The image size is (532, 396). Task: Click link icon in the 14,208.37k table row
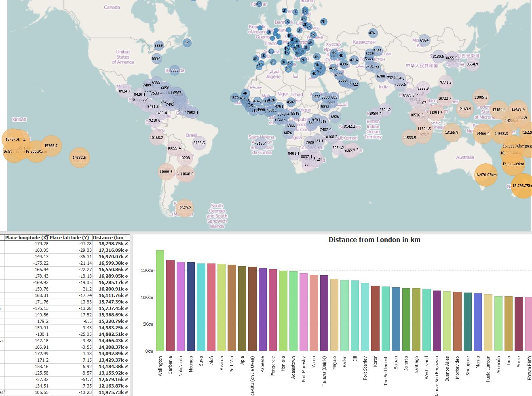click(x=127, y=348)
